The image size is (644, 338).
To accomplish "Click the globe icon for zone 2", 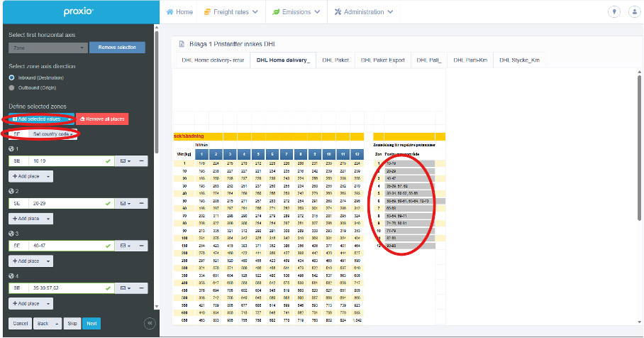I will 11,191.
